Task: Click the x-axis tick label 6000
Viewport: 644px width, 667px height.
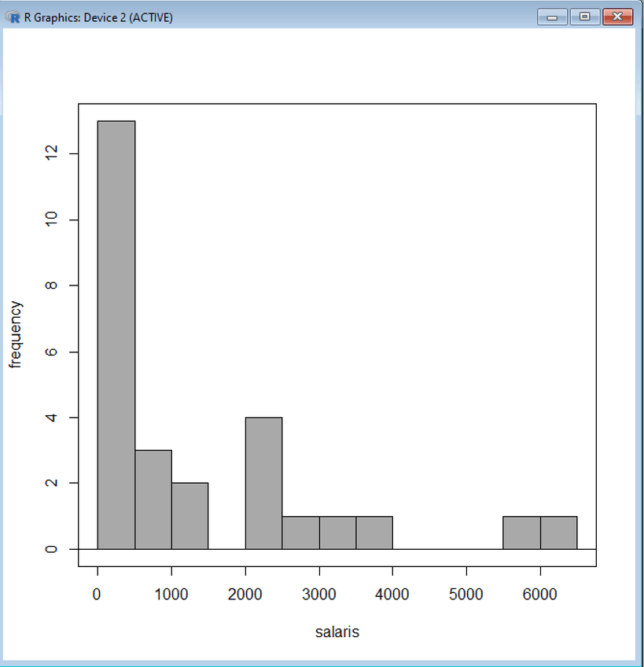Action: [539, 595]
